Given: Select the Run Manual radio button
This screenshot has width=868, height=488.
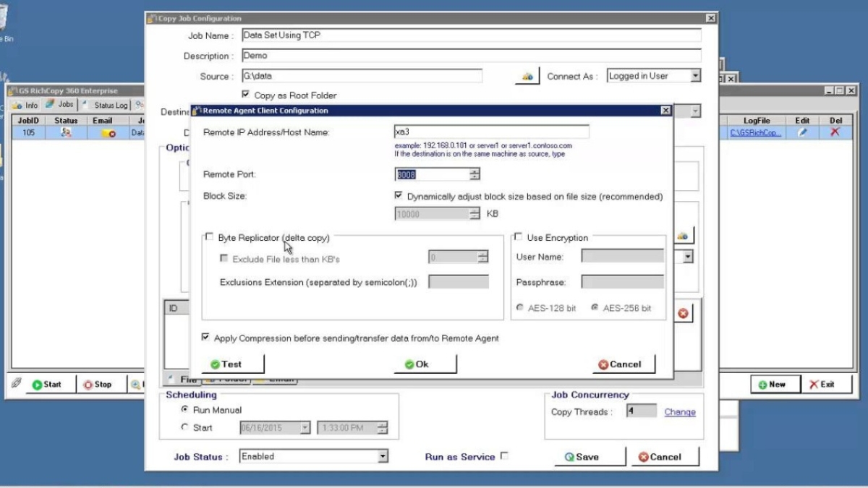Looking at the screenshot, I should 184,409.
